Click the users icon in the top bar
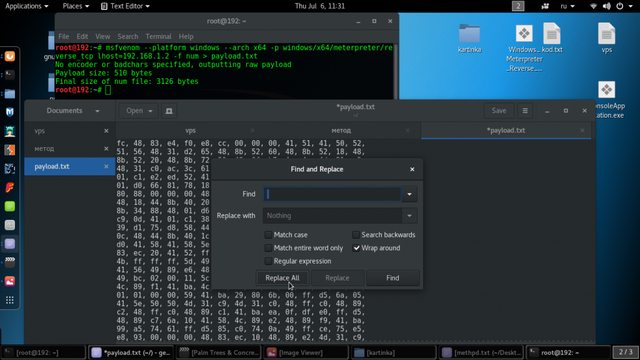The image size is (640, 360). (545, 6)
